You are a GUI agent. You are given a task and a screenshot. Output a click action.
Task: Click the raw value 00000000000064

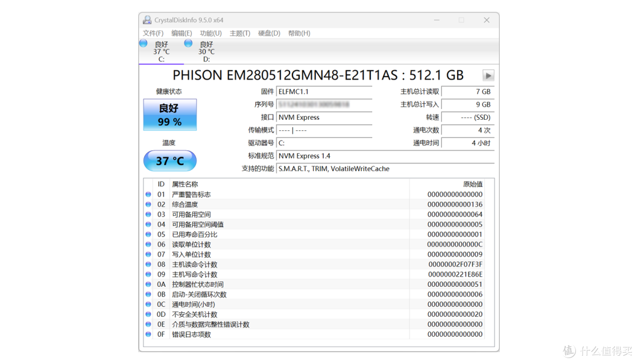[x=455, y=215]
